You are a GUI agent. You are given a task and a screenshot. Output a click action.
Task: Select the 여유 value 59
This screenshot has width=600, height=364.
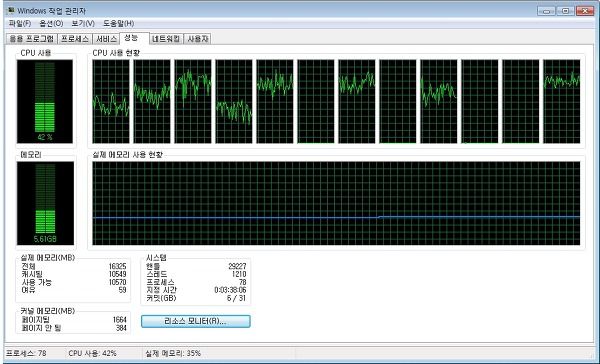pos(122,290)
